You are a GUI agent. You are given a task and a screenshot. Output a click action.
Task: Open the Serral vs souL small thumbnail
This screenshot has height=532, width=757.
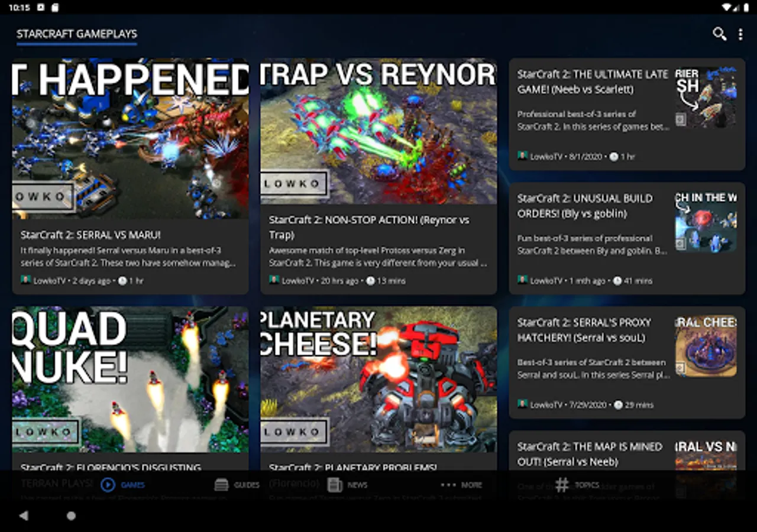[706, 345]
